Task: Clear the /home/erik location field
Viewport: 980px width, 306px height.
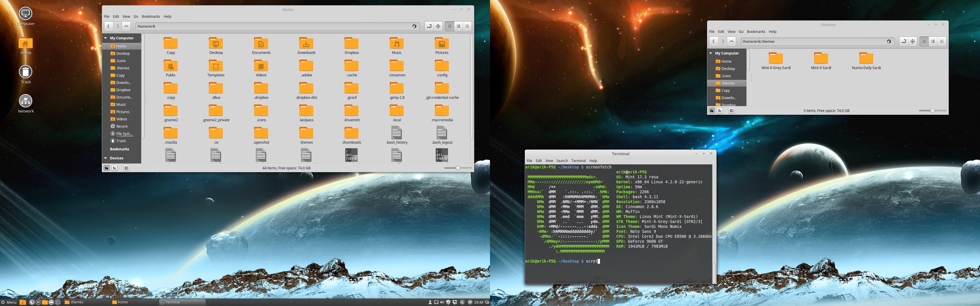Action: pos(414,26)
